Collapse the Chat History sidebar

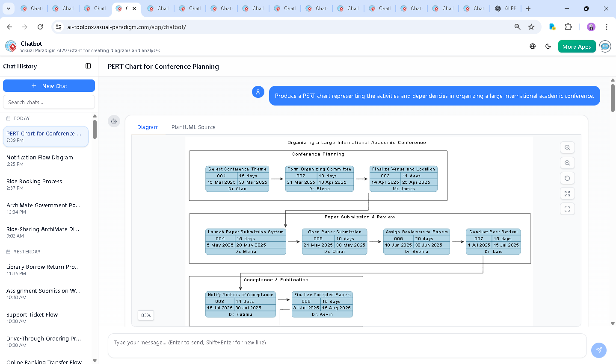click(x=88, y=66)
